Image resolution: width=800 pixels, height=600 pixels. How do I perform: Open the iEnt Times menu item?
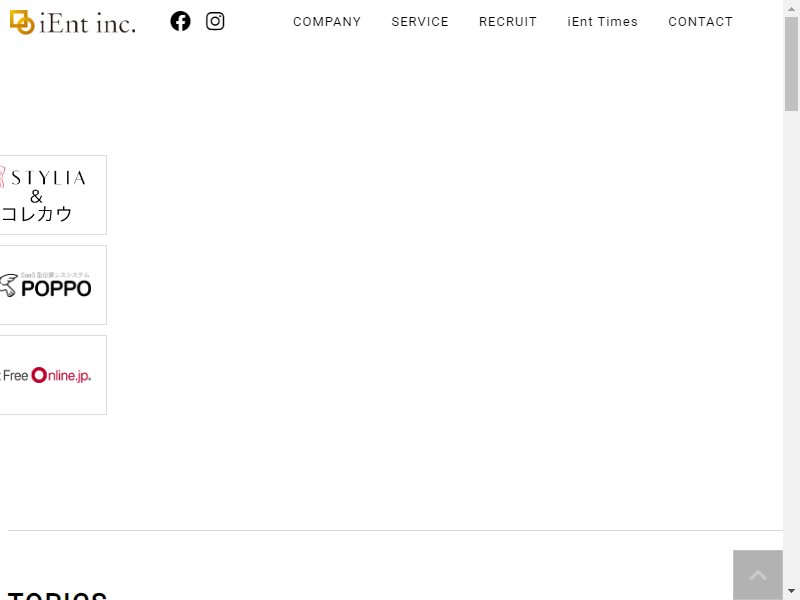(x=603, y=22)
